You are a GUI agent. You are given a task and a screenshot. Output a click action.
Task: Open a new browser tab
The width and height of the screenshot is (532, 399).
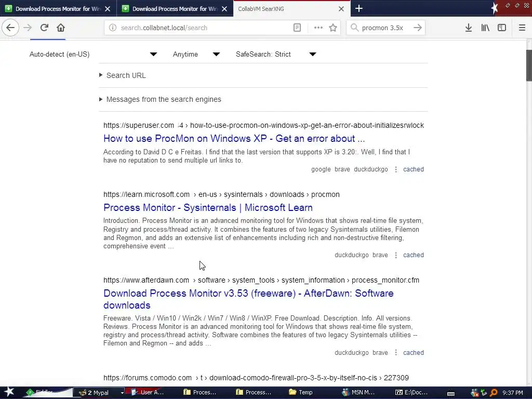(359, 8)
